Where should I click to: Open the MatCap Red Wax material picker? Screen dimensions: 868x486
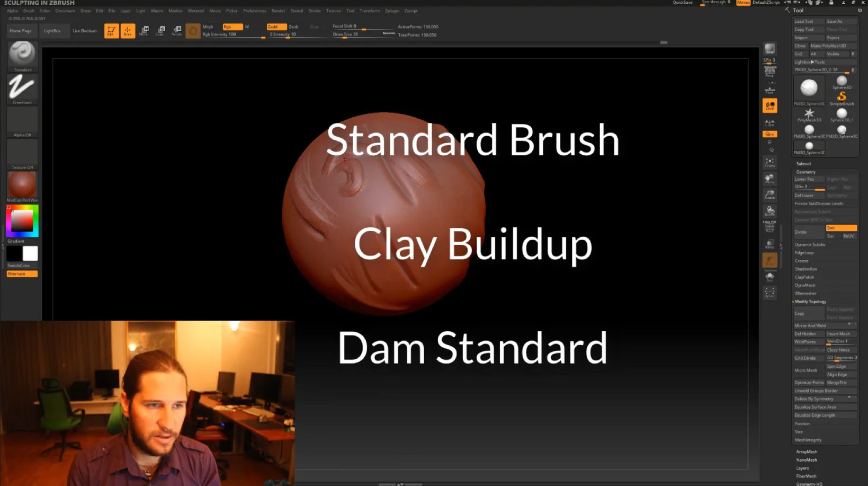click(22, 184)
